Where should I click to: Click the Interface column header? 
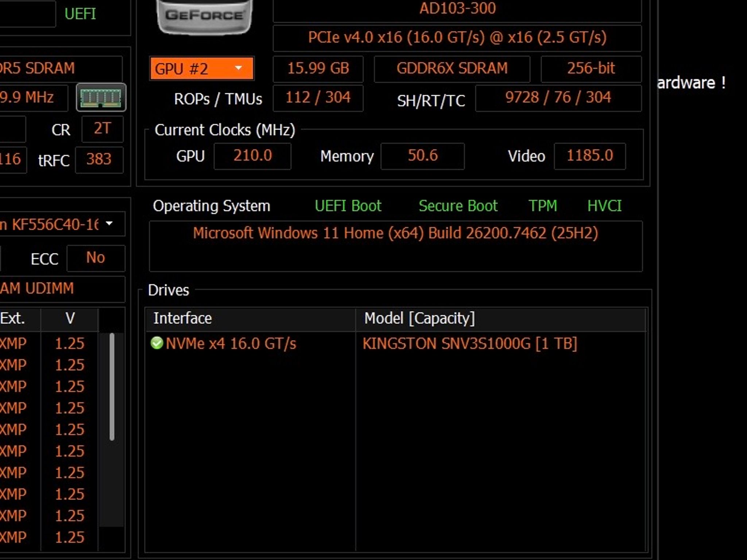[x=251, y=319]
